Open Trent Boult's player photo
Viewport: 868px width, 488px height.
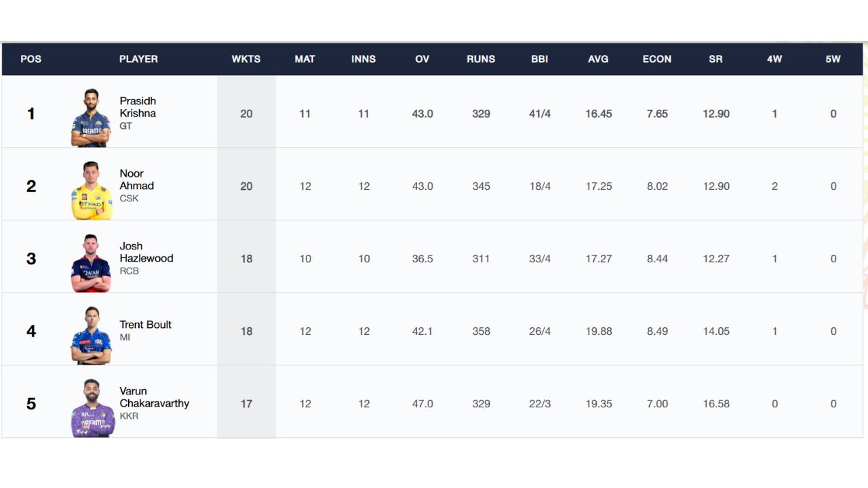[91, 335]
